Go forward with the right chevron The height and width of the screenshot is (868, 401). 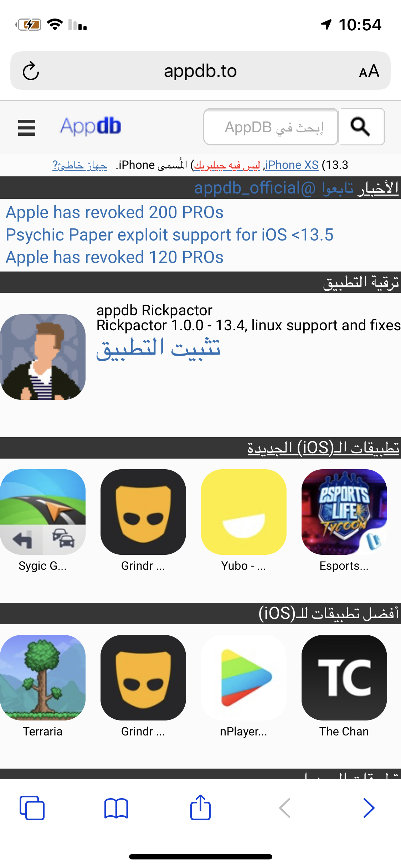pyautogui.click(x=369, y=808)
